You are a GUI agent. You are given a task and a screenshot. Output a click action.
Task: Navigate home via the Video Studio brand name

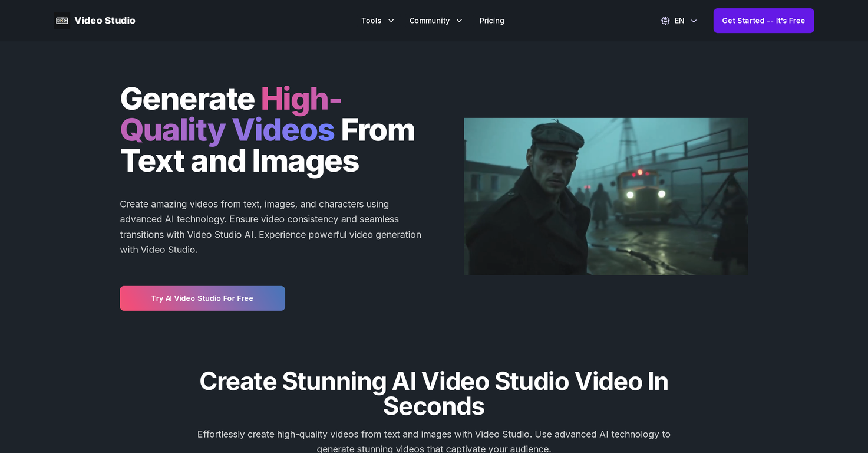(104, 20)
